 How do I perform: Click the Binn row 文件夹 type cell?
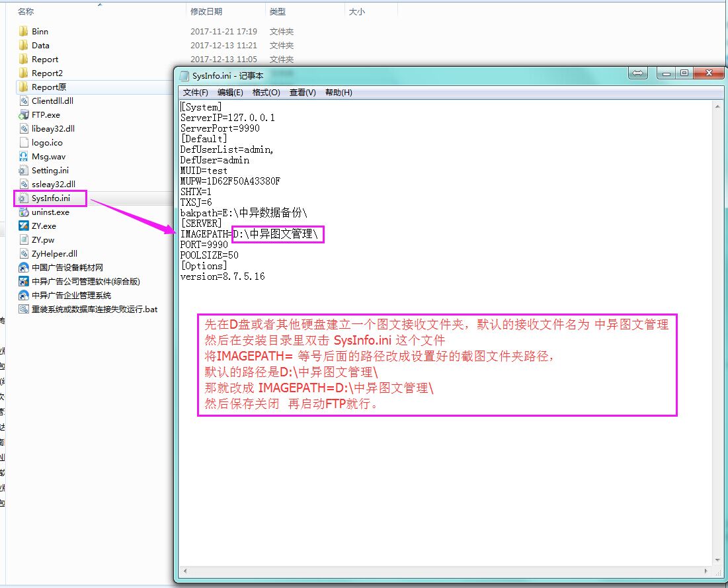[282, 32]
